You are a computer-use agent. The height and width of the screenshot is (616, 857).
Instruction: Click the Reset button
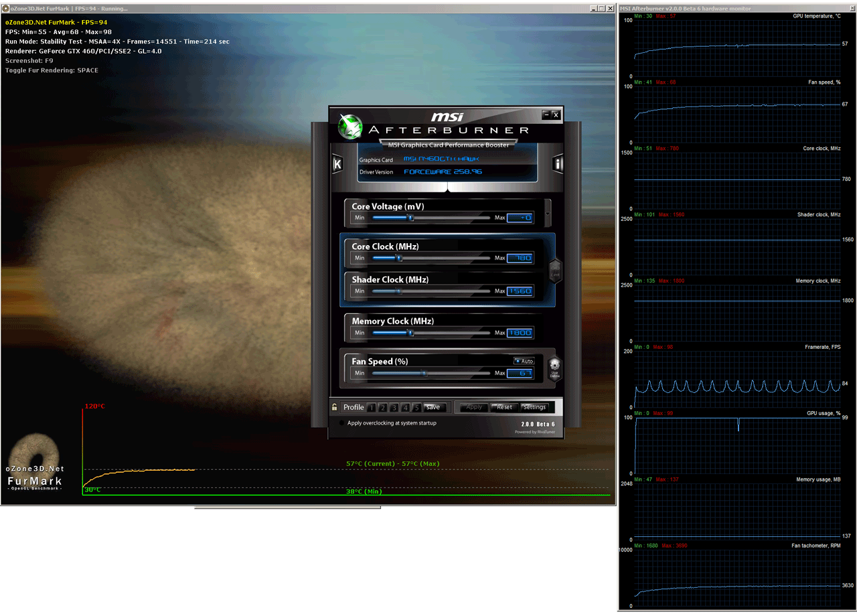[x=504, y=407]
